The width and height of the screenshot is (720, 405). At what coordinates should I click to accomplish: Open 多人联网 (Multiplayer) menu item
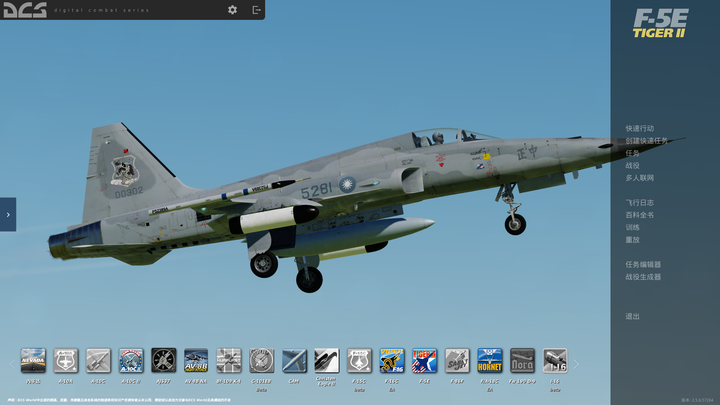(640, 178)
